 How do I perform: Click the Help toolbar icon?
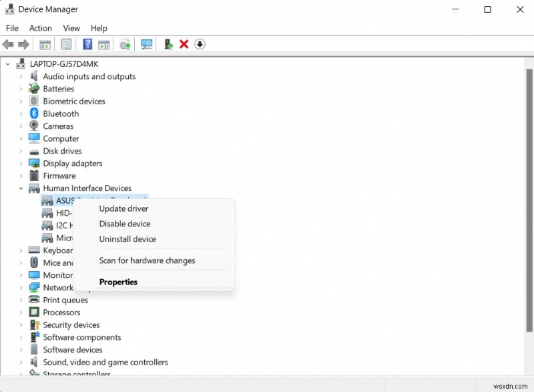(87, 44)
